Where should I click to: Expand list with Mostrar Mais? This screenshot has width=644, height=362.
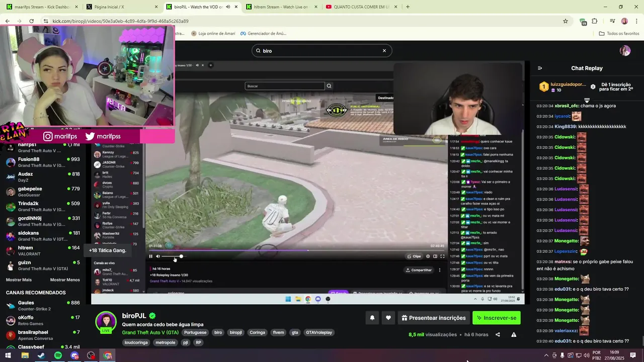tap(19, 280)
